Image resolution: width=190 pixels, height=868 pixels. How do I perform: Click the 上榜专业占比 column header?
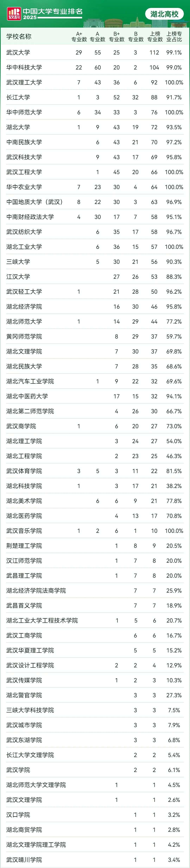pyautogui.click(x=174, y=37)
